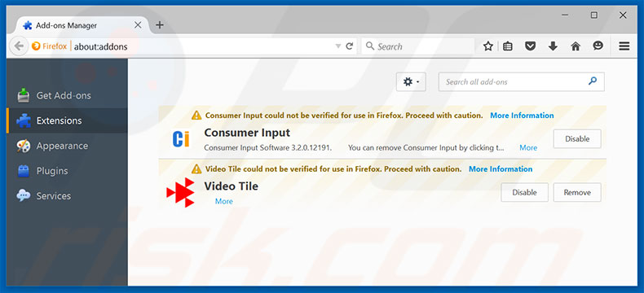Image resolution: width=644 pixels, height=293 pixels.
Task: Select the Add-ons Manager browser tab
Action: [82, 25]
